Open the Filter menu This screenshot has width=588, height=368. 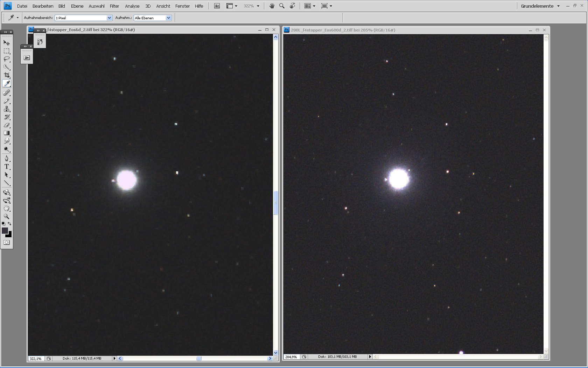pyautogui.click(x=114, y=6)
